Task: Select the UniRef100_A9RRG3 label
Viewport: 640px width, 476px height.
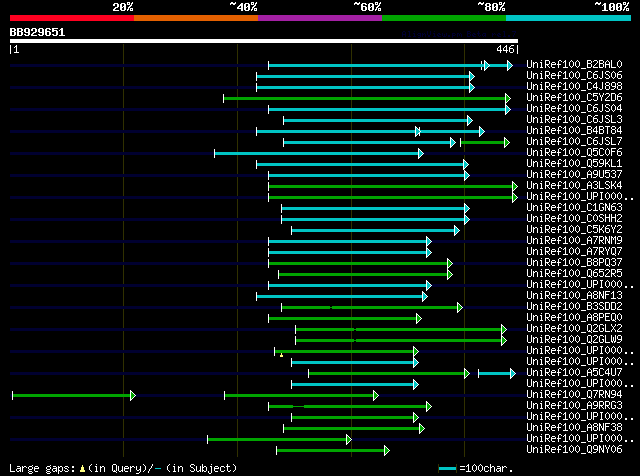Action: (x=574, y=406)
